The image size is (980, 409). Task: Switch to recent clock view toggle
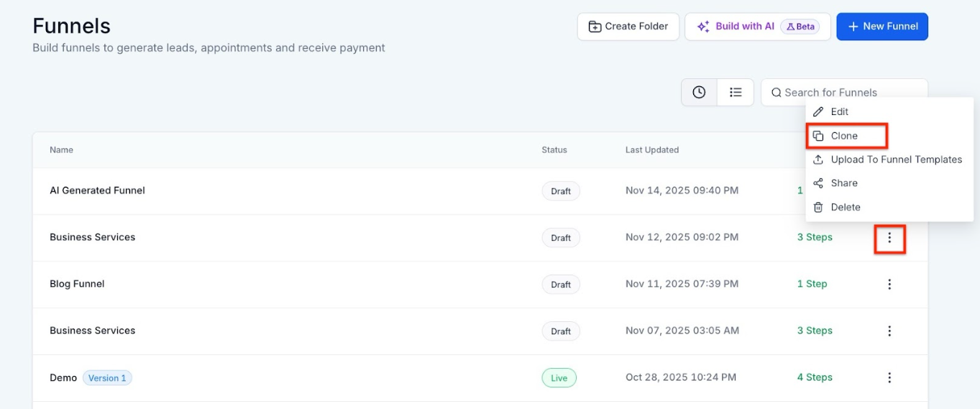point(699,93)
